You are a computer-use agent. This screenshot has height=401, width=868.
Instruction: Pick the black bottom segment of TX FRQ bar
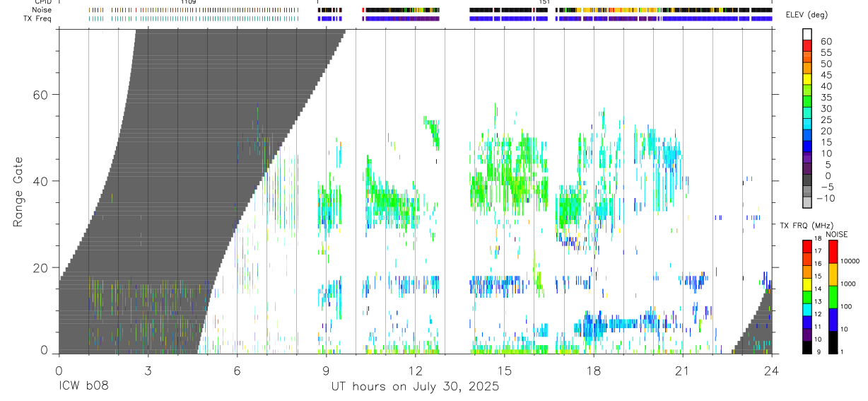(x=807, y=347)
